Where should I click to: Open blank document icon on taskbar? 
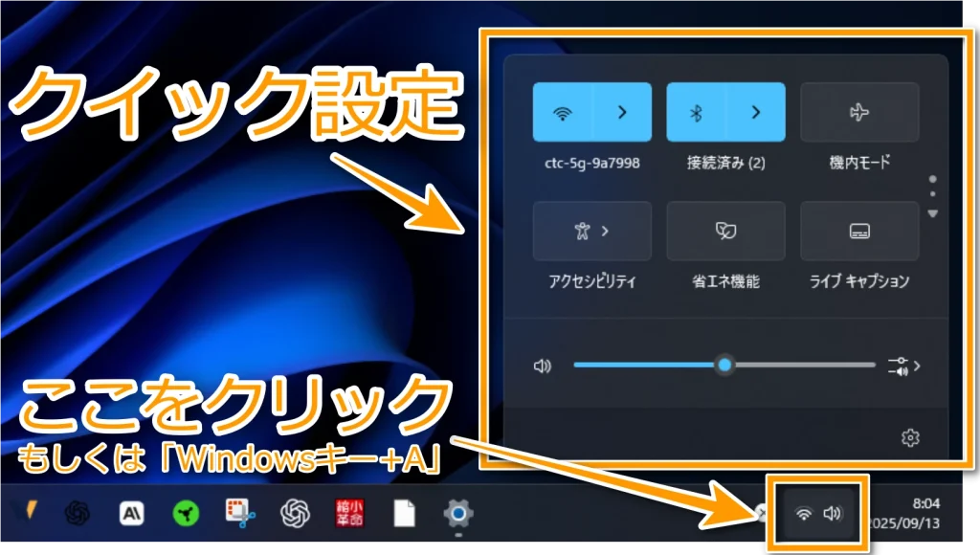405,514
